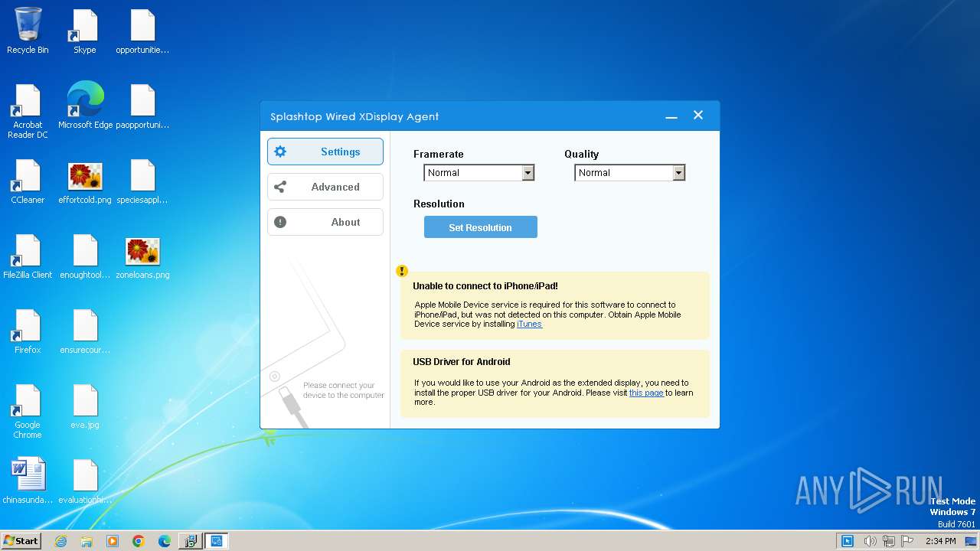Click the Show Desktop button in the taskbar

(x=972, y=541)
